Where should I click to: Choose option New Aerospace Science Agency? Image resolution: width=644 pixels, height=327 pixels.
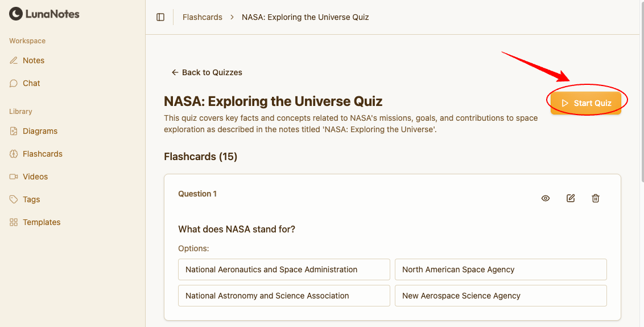pyautogui.click(x=501, y=296)
